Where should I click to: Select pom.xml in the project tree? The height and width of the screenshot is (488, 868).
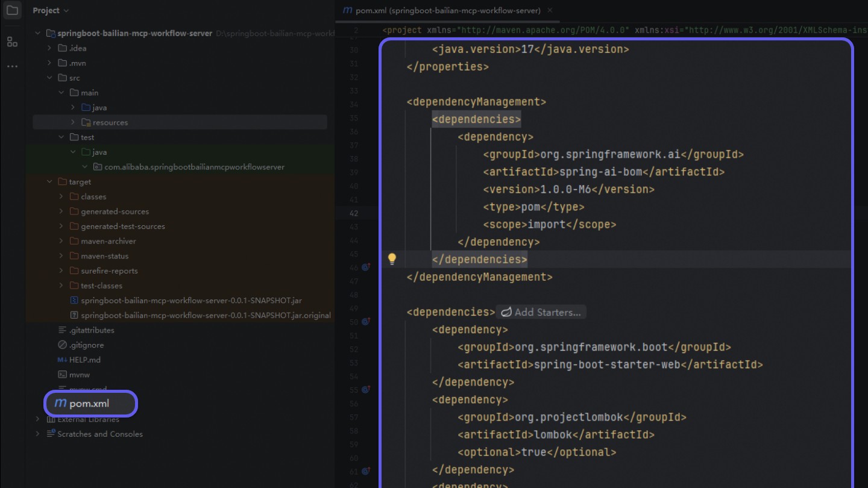tap(89, 403)
